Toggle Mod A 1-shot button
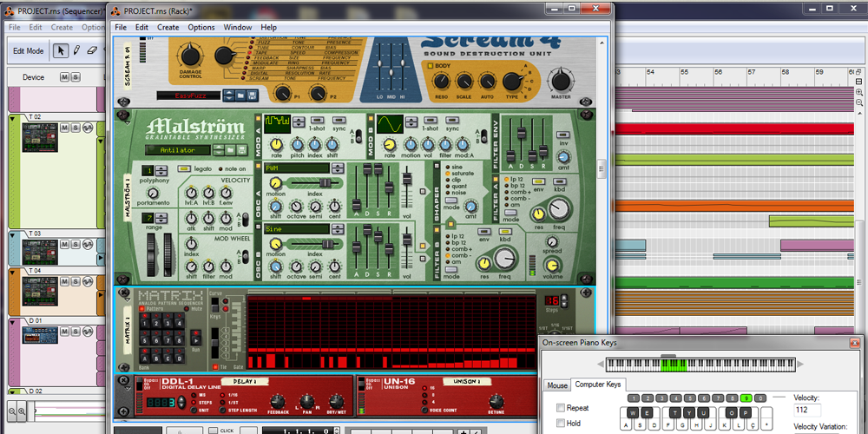The width and height of the screenshot is (868, 434). [317, 119]
